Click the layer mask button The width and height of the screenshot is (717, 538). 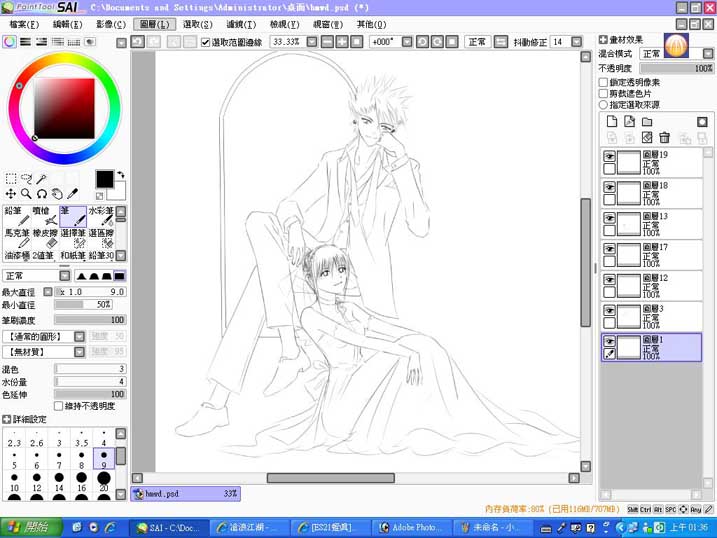coord(702,122)
